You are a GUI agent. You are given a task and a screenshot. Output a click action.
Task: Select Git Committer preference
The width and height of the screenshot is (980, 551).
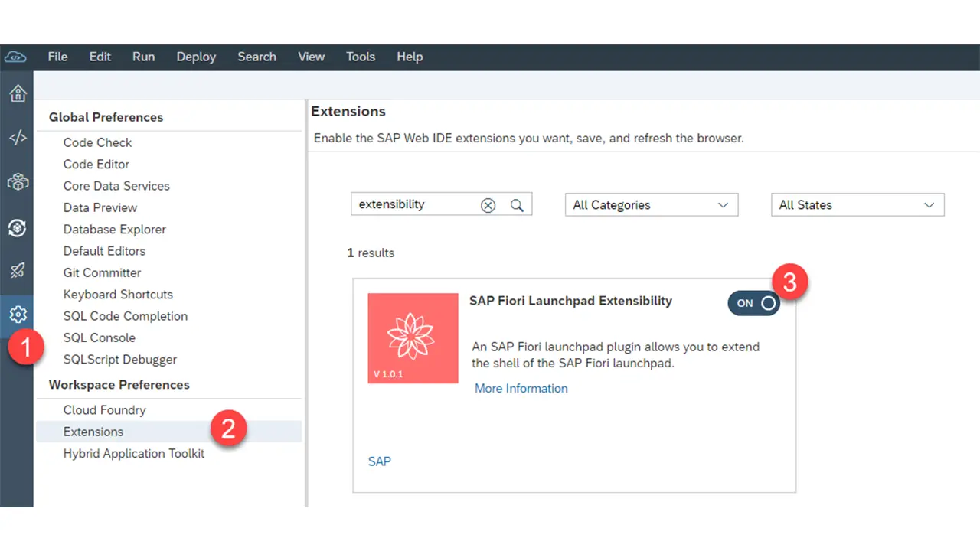103,272
